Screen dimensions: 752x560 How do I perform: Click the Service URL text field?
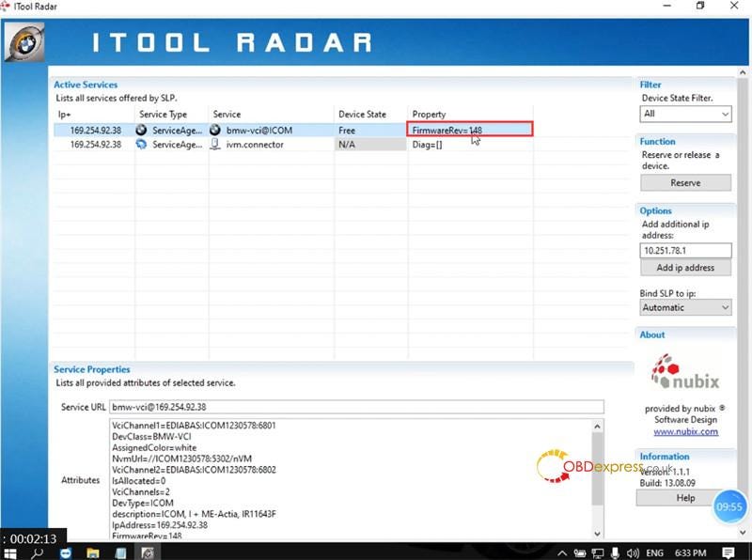356,407
